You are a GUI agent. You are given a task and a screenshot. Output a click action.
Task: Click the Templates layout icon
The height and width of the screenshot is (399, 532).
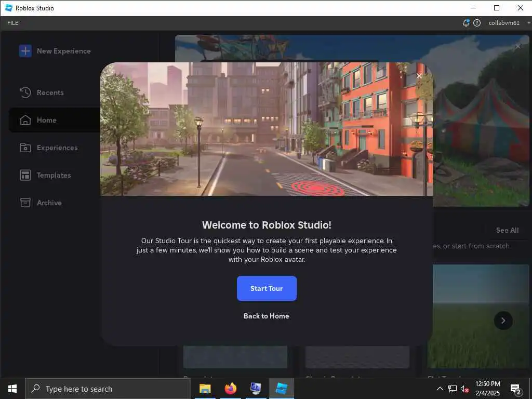coord(25,175)
